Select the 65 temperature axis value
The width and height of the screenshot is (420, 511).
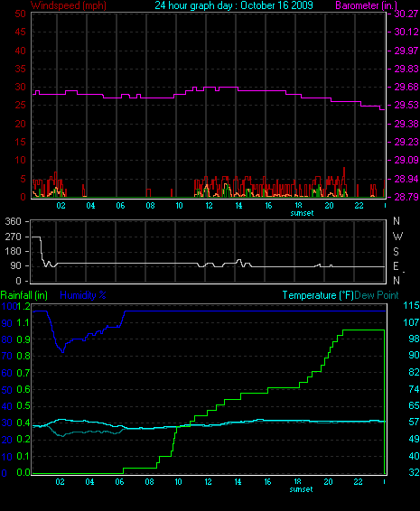(x=414, y=405)
